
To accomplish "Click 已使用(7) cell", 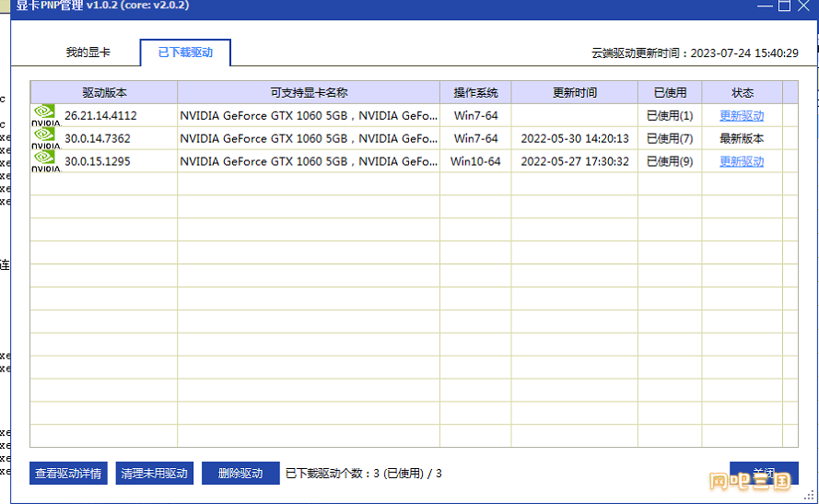I will pos(670,138).
